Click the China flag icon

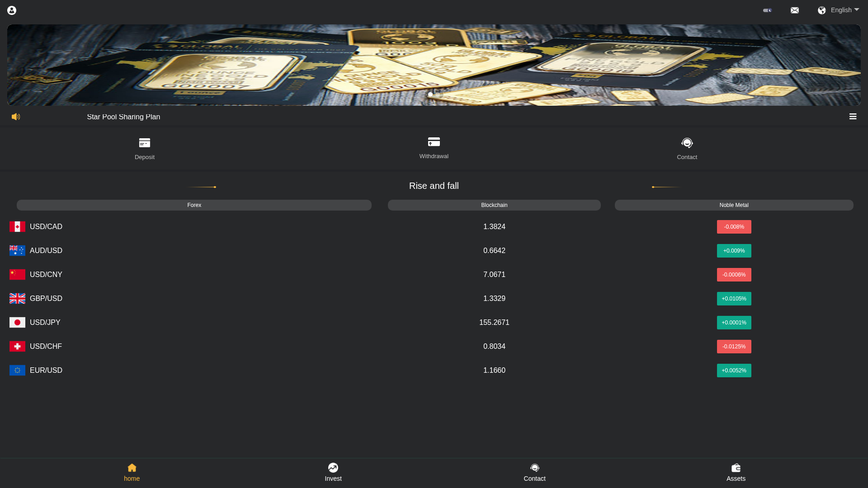(x=17, y=275)
